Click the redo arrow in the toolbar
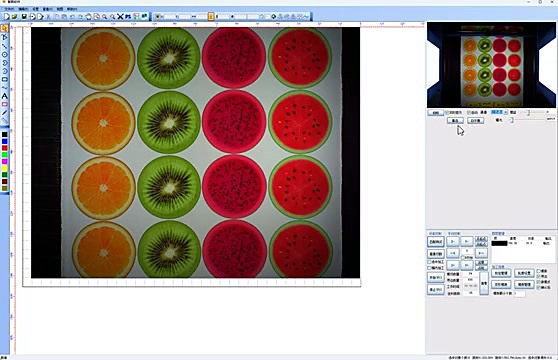The image size is (558, 360). click(80, 17)
